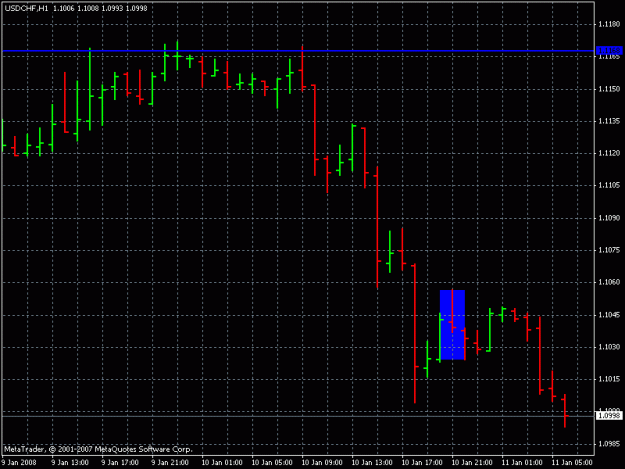Click the 1.1105 price axis label
Image resolution: width=625 pixels, height=469 pixels.
[609, 185]
